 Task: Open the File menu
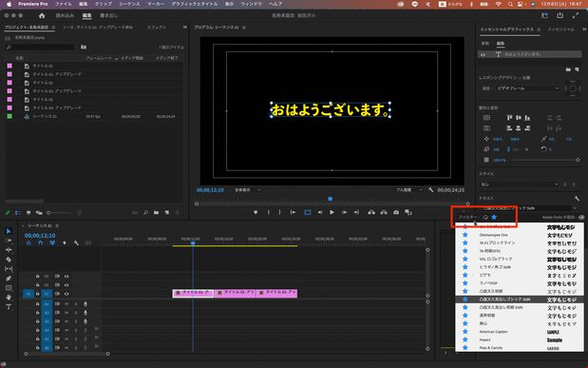pos(63,4)
